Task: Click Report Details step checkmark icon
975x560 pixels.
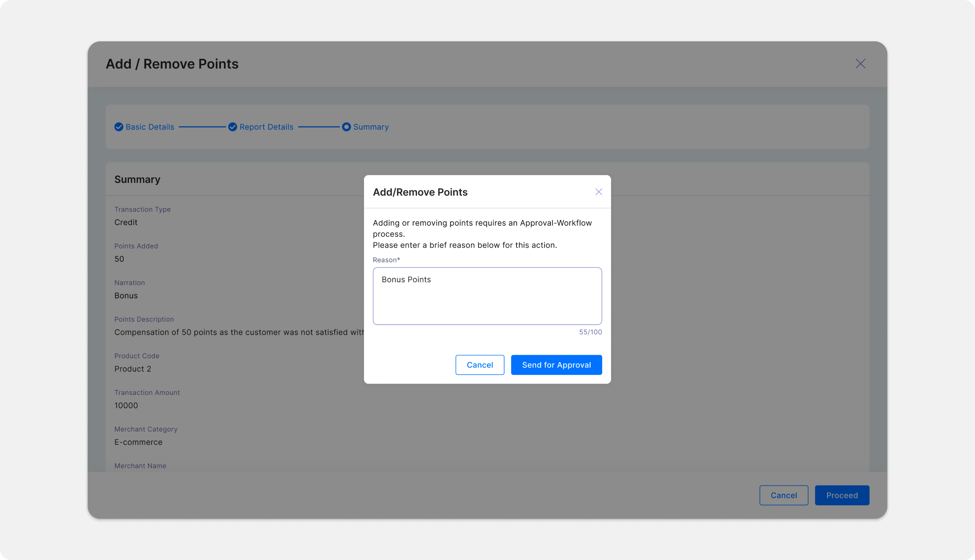Action: point(232,127)
